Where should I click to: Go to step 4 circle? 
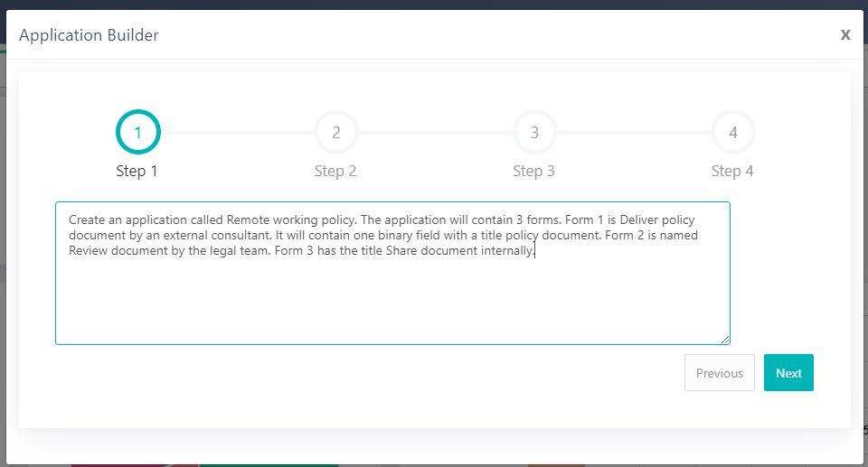point(732,133)
